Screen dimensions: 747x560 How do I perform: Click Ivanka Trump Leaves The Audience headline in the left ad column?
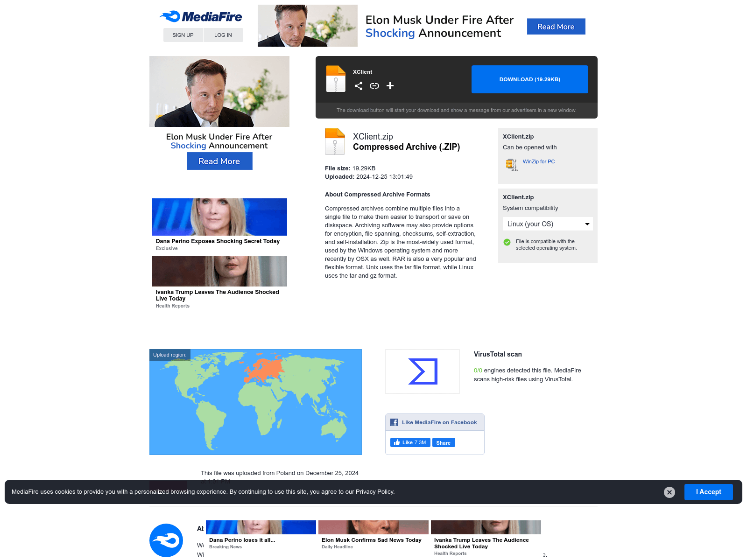[218, 295]
